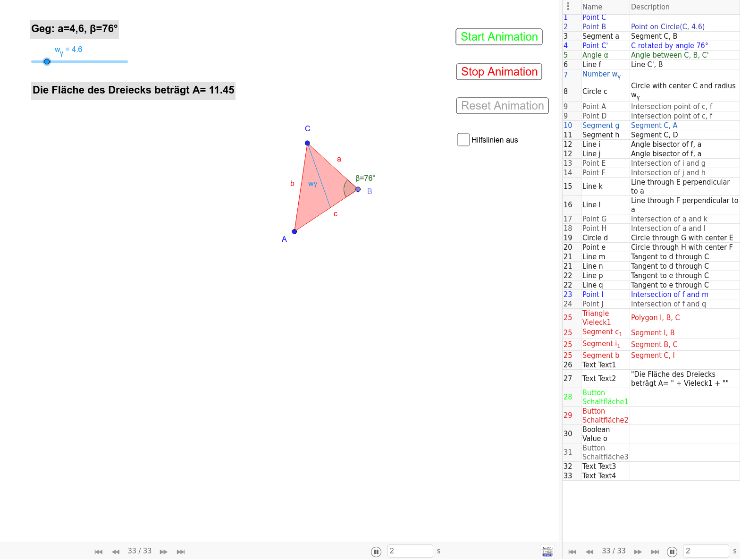This screenshot has height=560, width=741.
Task: Select the Point A protocol row
Action: click(651, 107)
